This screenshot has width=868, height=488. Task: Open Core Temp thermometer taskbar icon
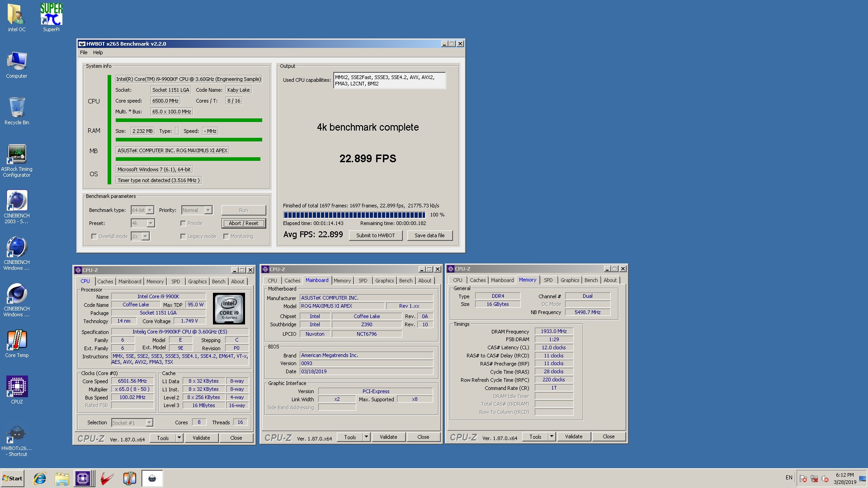tap(129, 479)
